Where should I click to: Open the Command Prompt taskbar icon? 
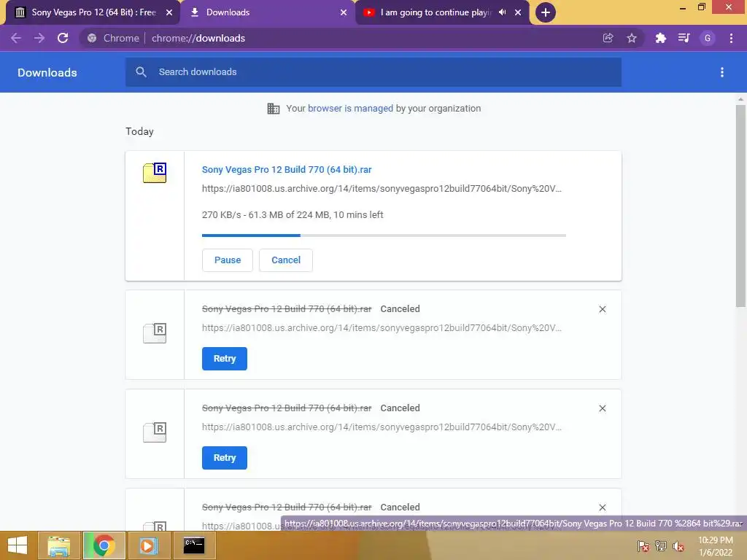194,545
